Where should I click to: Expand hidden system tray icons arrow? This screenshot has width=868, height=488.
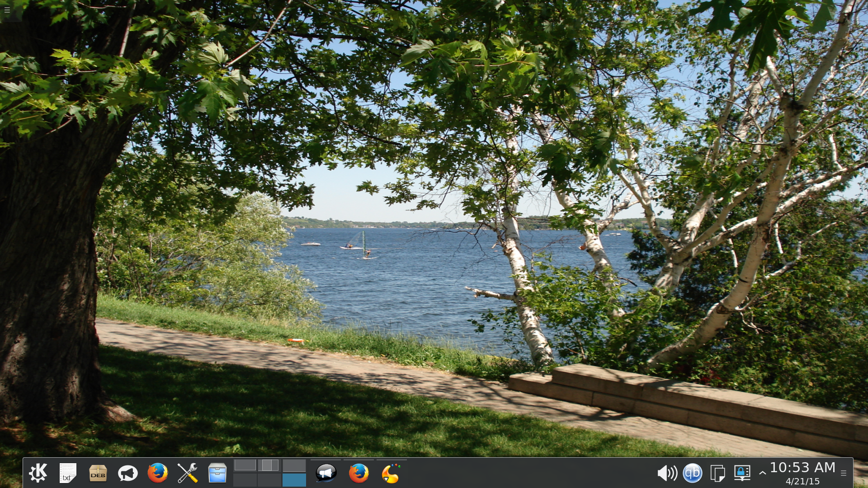coord(762,473)
